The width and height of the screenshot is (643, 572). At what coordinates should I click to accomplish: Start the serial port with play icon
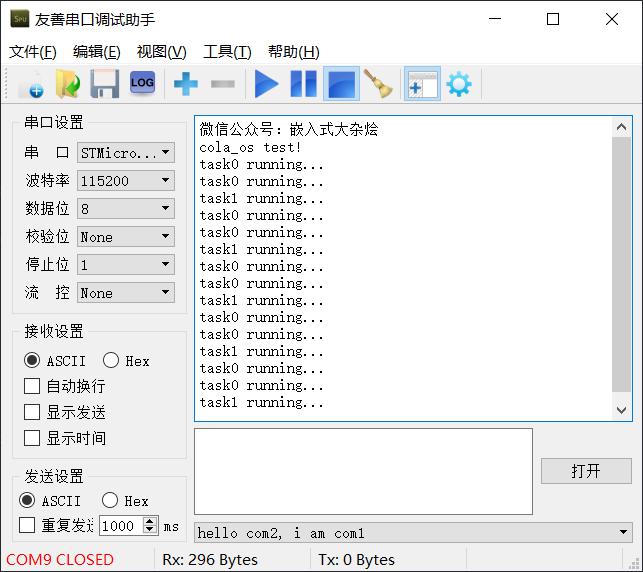266,84
